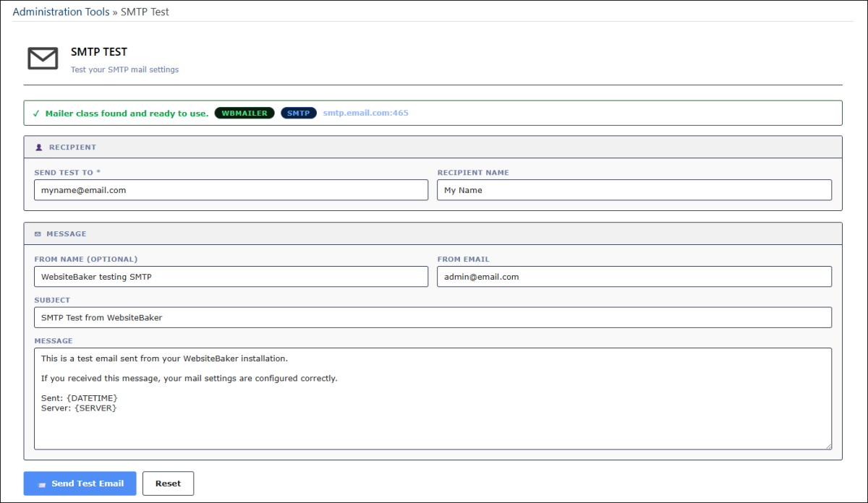The height and width of the screenshot is (503, 868).
Task: Click the SMTP Test envelope icon
Action: click(43, 59)
